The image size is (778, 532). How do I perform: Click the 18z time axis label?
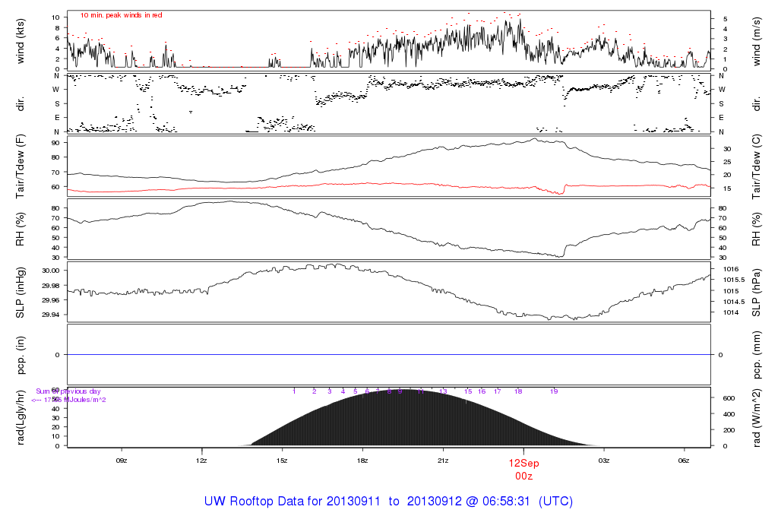point(362,461)
